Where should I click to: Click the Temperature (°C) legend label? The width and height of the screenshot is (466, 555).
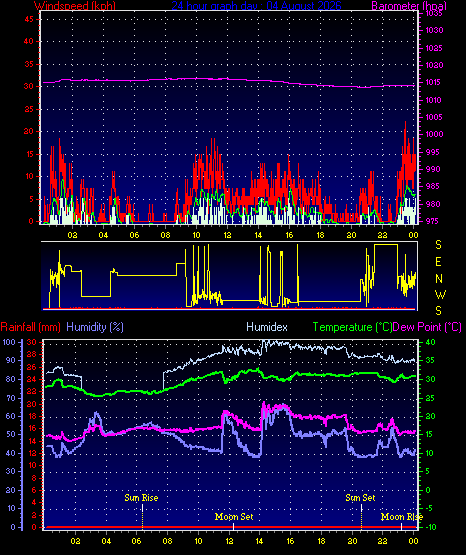(x=352, y=327)
